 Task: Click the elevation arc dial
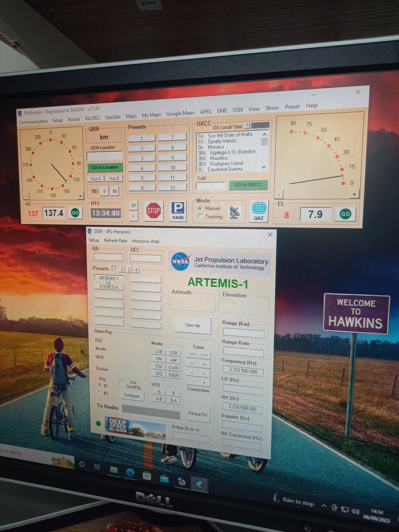click(318, 158)
